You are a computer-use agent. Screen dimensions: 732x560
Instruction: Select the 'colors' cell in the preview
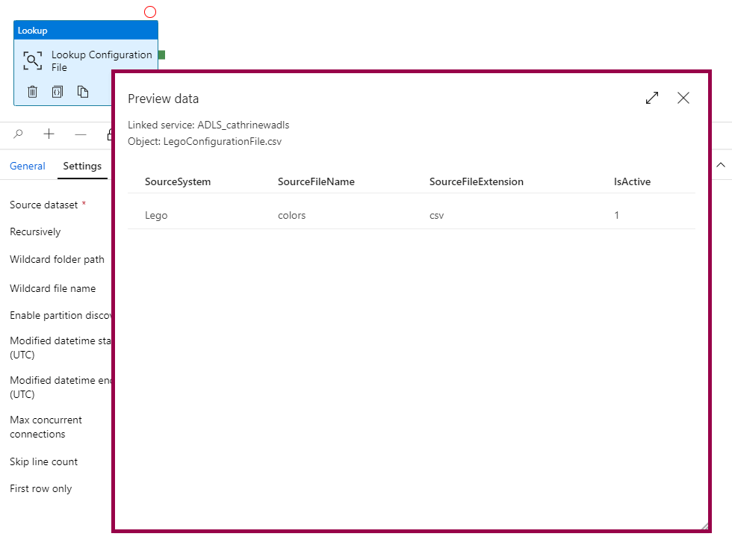[291, 215]
